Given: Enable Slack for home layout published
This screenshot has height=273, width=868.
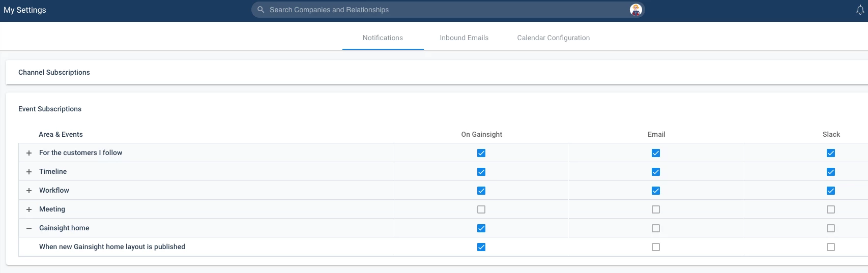Looking at the screenshot, I should (x=831, y=247).
